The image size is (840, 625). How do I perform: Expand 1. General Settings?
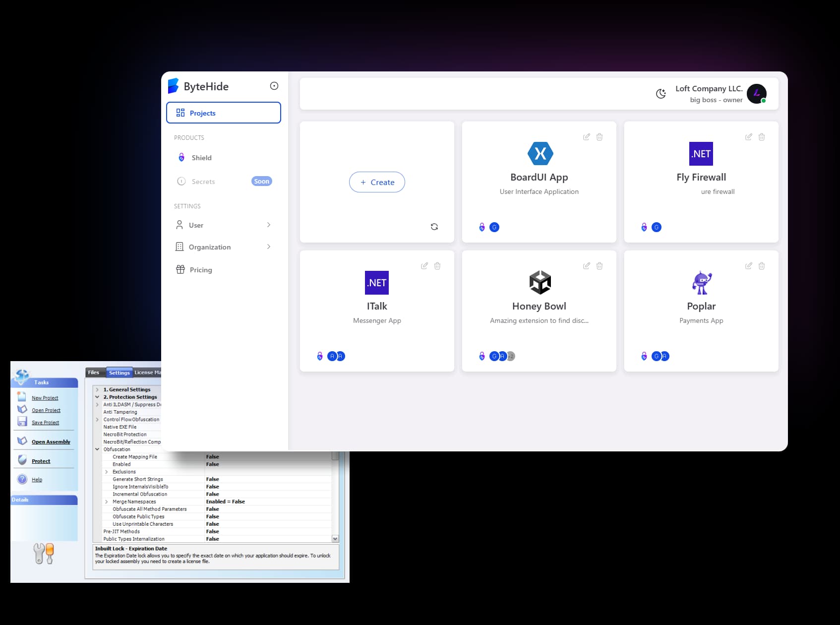(97, 390)
